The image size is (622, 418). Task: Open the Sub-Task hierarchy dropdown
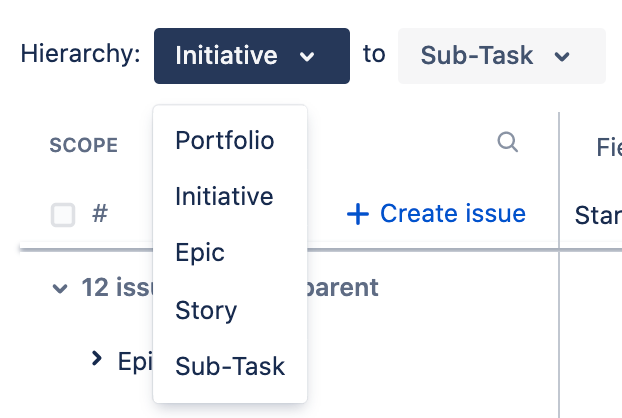pyautogui.click(x=502, y=56)
